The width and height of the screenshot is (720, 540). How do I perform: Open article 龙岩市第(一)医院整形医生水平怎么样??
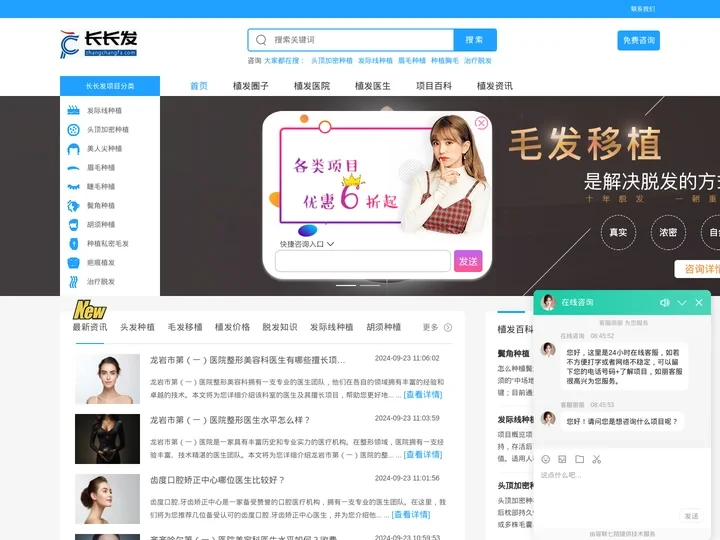pyautogui.click(x=230, y=420)
